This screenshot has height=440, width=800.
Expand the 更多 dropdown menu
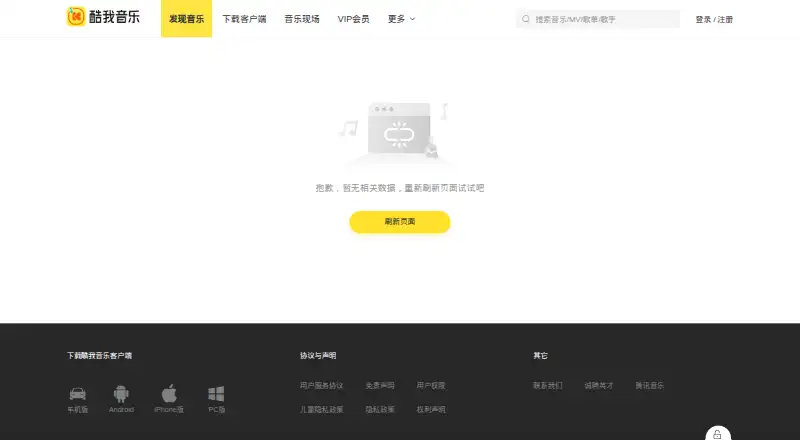coord(402,19)
